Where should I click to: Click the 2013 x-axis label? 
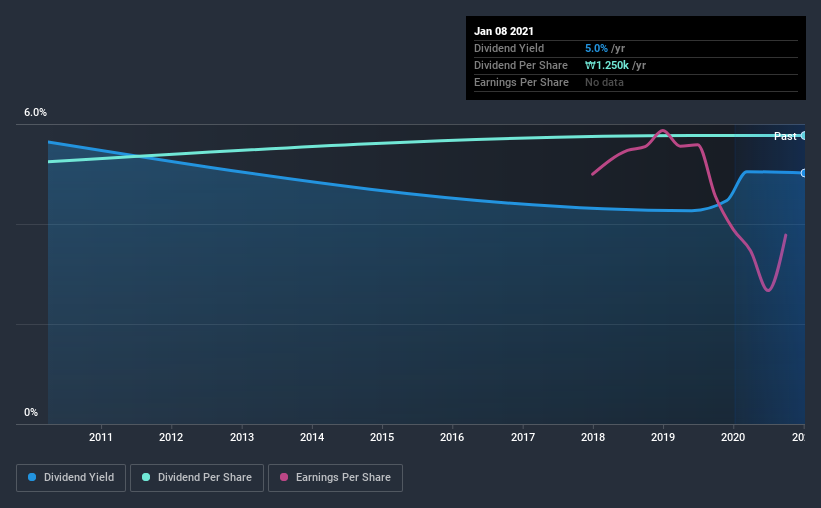point(242,437)
